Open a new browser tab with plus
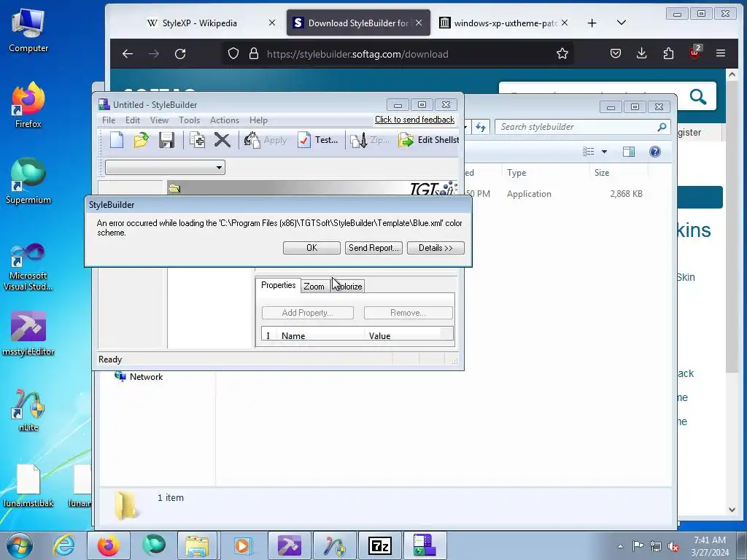The width and height of the screenshot is (747, 560). pyautogui.click(x=592, y=23)
